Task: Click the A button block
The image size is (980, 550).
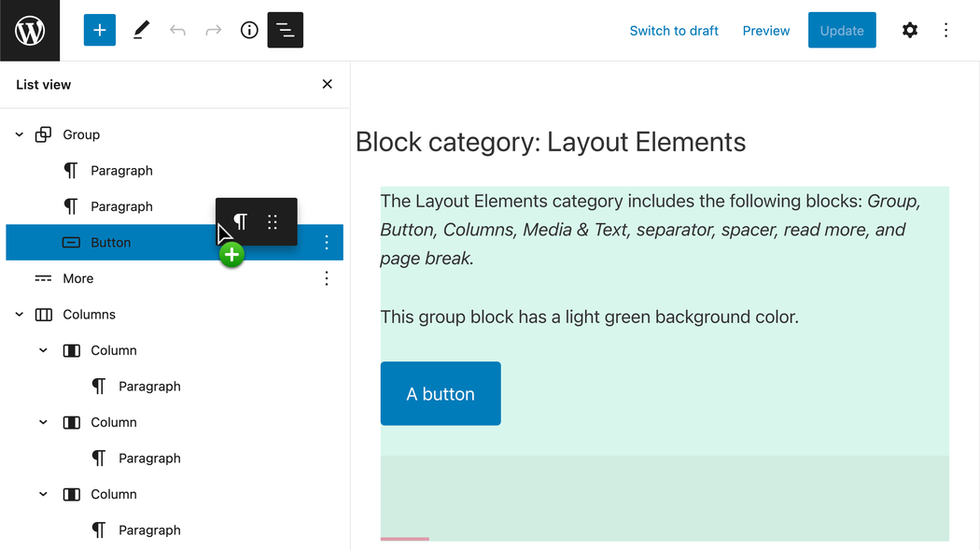Action: pyautogui.click(x=441, y=394)
